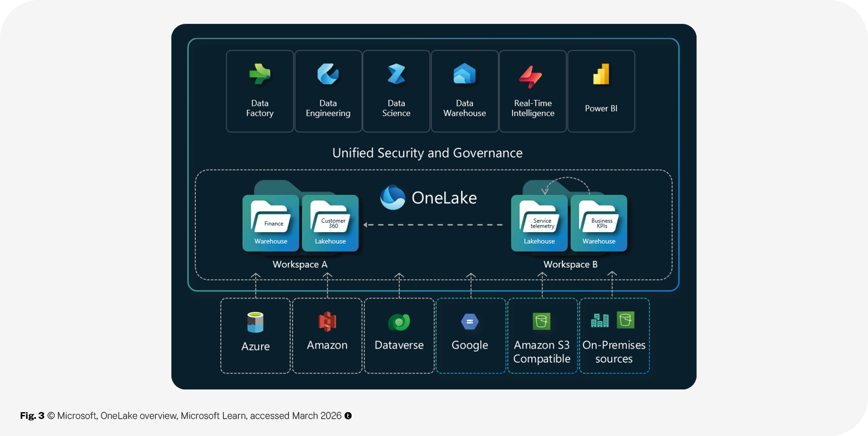Click the Unified Security and Governance heading
Screen dimensions: 868x436
[x=427, y=153]
